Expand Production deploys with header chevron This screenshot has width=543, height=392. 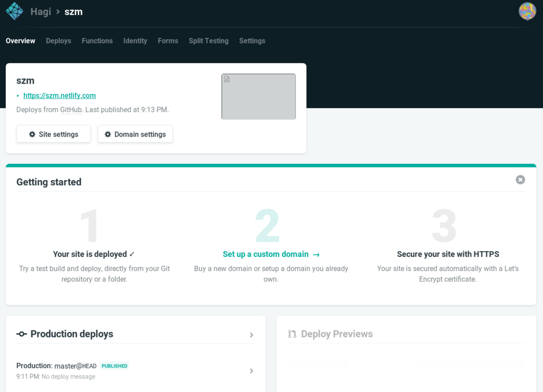[x=252, y=335]
